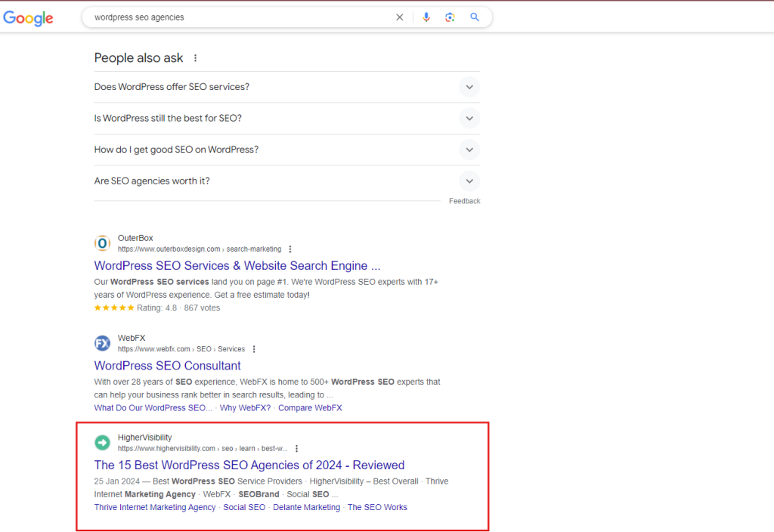This screenshot has height=532, width=774.
Task: Open the OuterBox WordPress SEO Services result
Action: coord(237,266)
